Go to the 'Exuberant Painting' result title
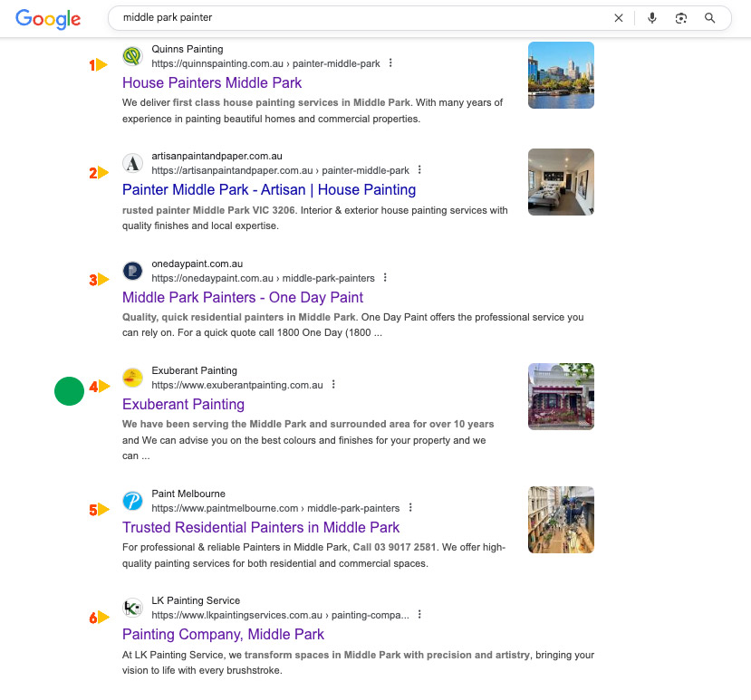The image size is (751, 700). pyautogui.click(x=183, y=404)
